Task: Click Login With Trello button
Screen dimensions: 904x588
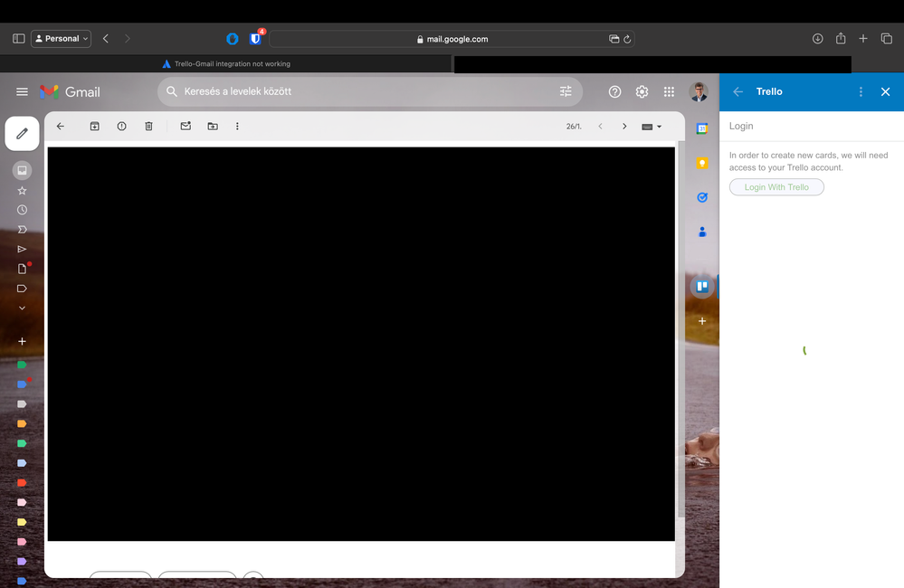Action: (x=776, y=187)
